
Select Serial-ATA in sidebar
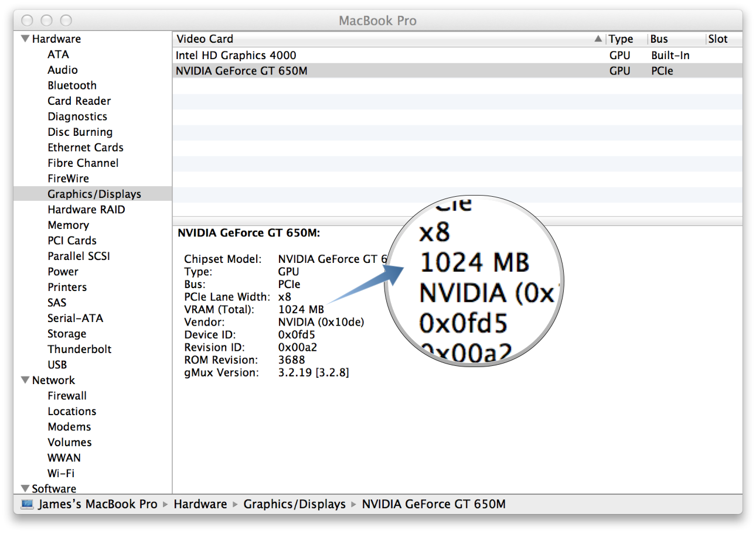point(75,318)
